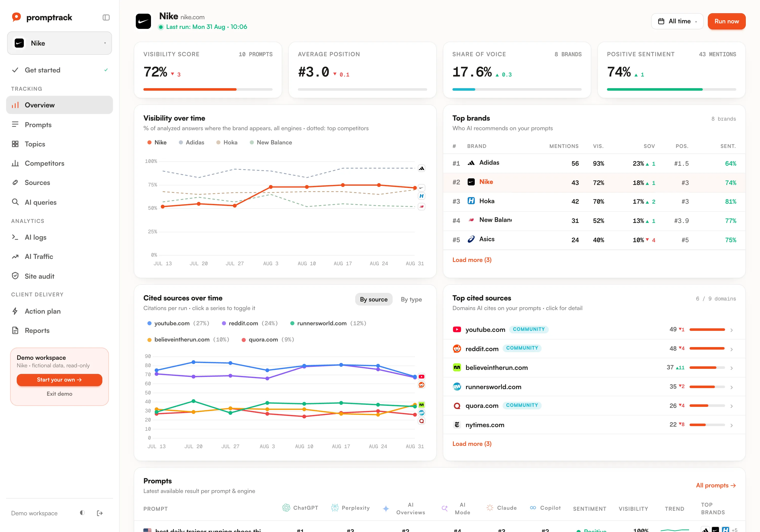Click the Hoka logo in Top brands
The height and width of the screenshot is (532, 760).
click(x=471, y=201)
